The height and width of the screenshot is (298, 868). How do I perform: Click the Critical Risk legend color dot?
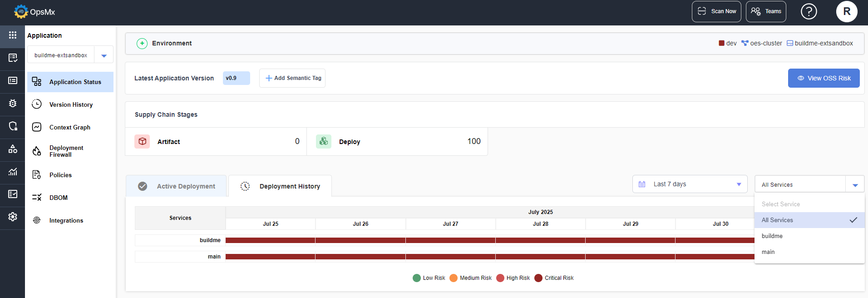(538, 278)
